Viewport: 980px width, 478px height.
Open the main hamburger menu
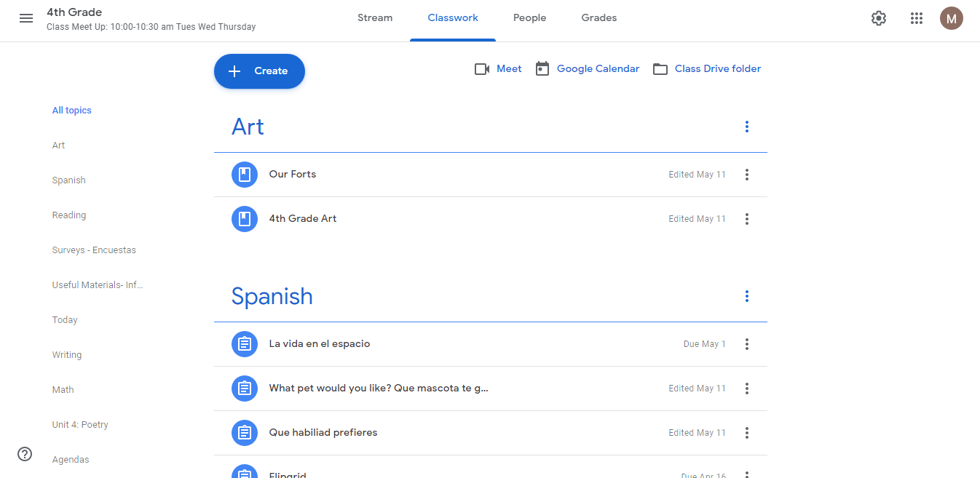tap(26, 18)
